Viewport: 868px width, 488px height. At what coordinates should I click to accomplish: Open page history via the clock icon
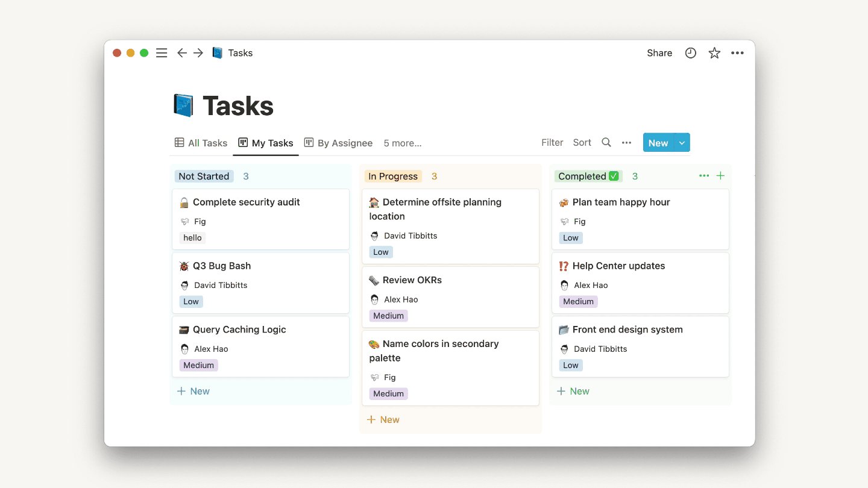690,53
